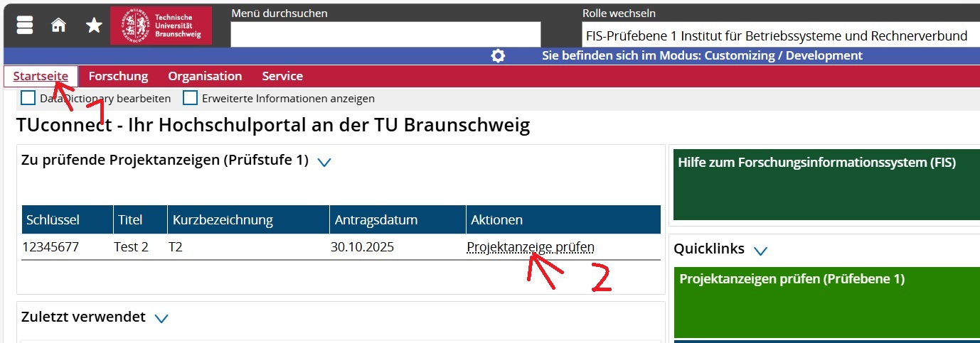Click the Projektanzeige prüfen link
The image size is (980, 343).
point(530,247)
